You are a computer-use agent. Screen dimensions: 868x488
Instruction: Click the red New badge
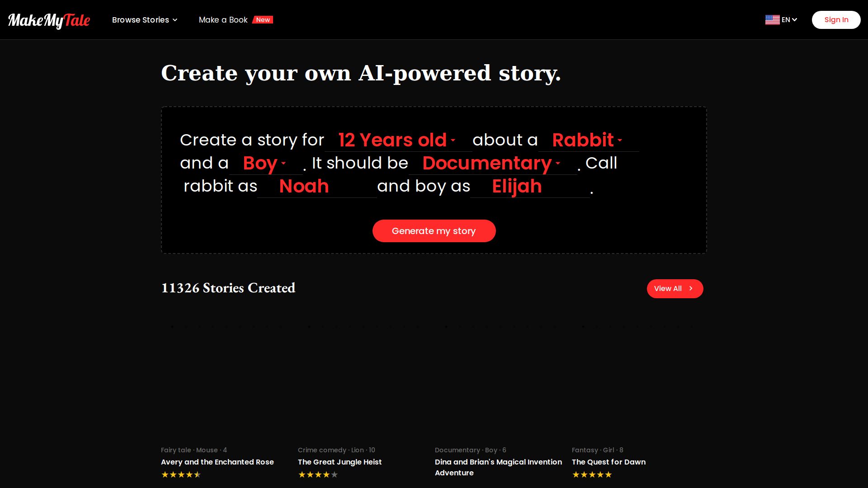[x=263, y=20]
